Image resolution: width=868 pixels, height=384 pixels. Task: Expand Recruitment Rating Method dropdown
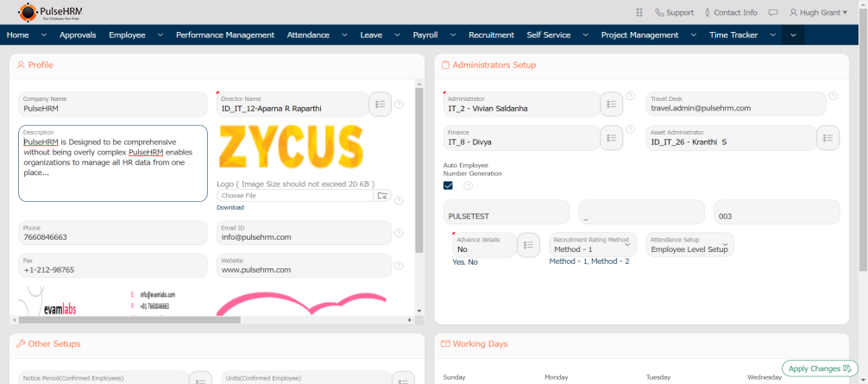627,245
